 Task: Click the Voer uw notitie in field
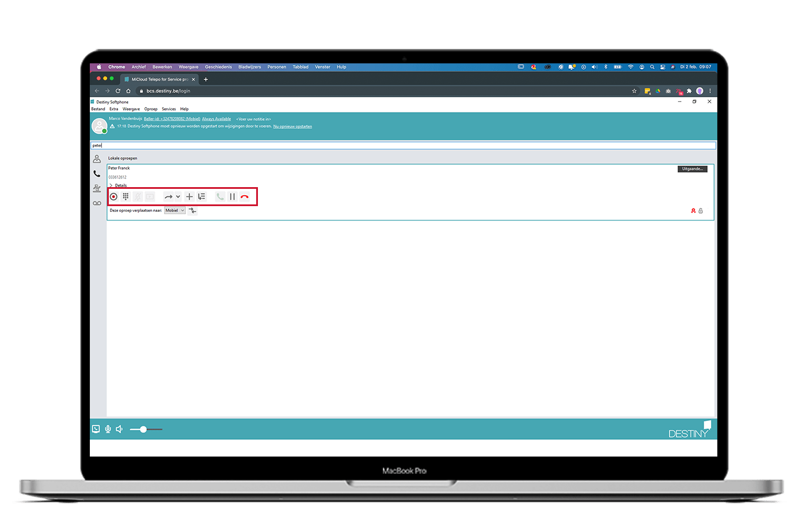pos(253,119)
